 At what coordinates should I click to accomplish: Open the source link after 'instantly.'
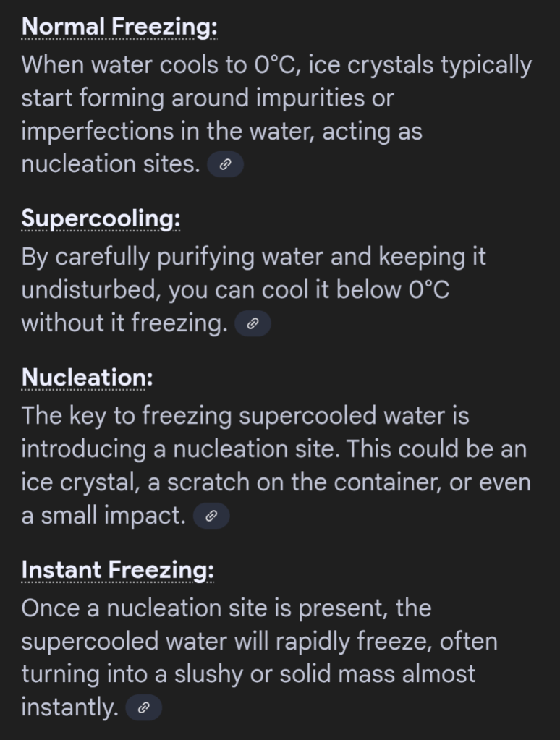click(x=143, y=708)
